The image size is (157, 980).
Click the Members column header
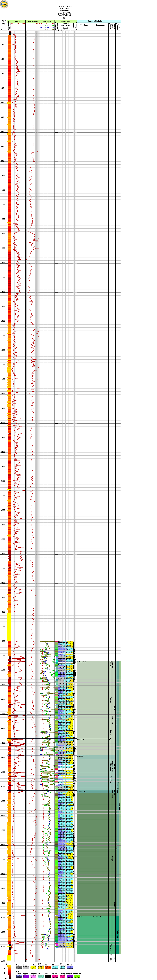pyautogui.click(x=84, y=25)
